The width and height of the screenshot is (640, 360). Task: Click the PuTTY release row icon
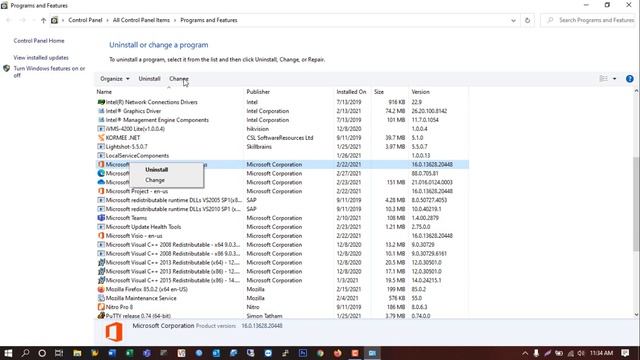[101, 316]
